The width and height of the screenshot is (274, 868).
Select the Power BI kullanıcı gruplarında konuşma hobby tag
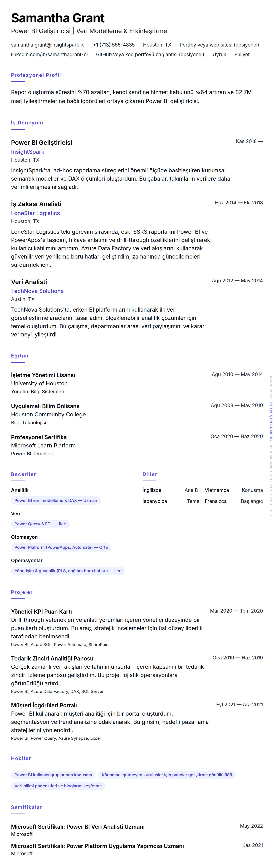click(53, 775)
